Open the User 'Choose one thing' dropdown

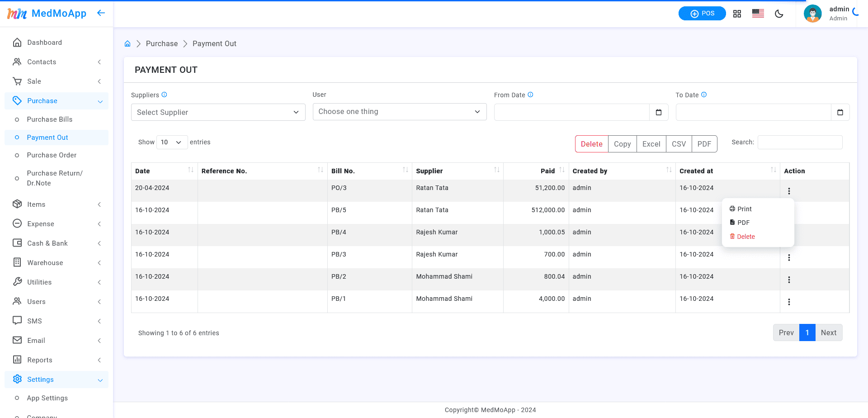coord(399,112)
